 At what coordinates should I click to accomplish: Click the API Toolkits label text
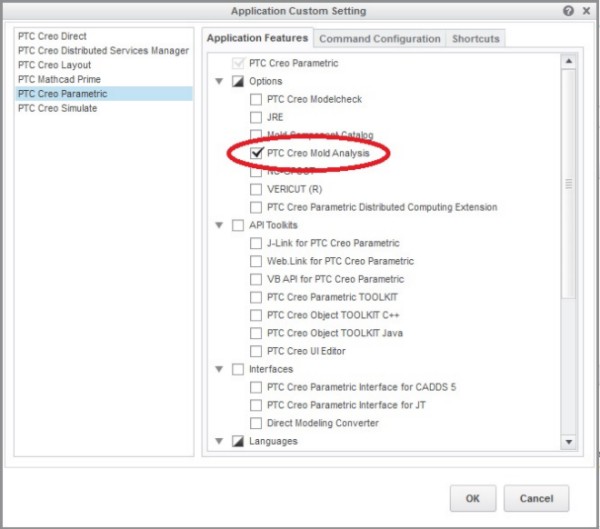(273, 225)
